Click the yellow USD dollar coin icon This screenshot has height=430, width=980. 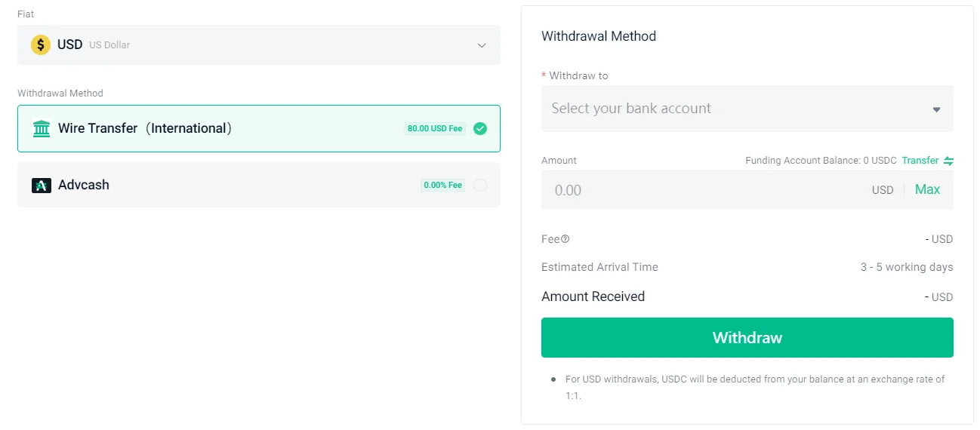[41, 45]
